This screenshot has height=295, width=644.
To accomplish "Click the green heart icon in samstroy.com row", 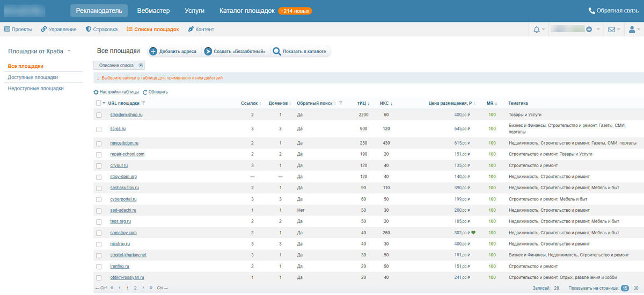I will pos(474,233).
